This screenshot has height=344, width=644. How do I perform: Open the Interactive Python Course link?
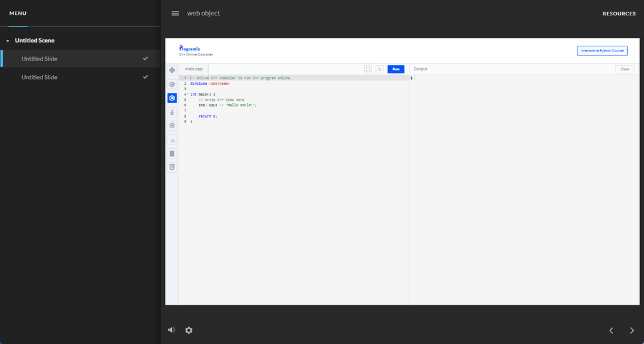[602, 51]
